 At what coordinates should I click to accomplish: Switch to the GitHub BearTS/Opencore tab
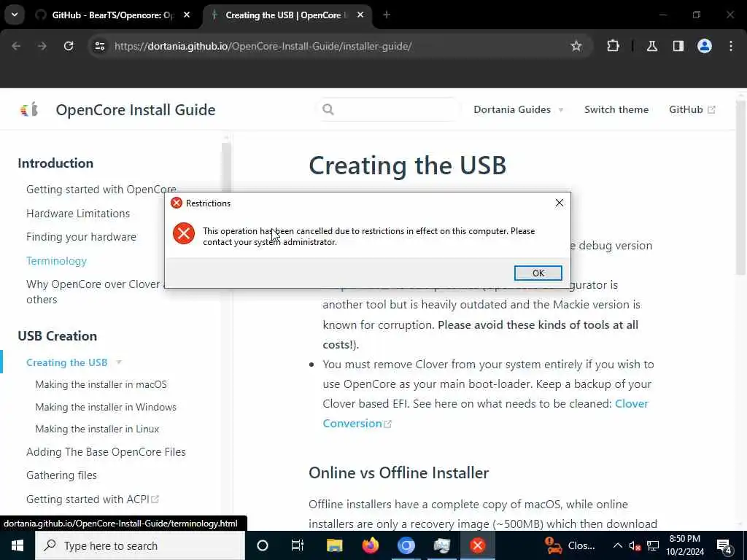point(112,15)
